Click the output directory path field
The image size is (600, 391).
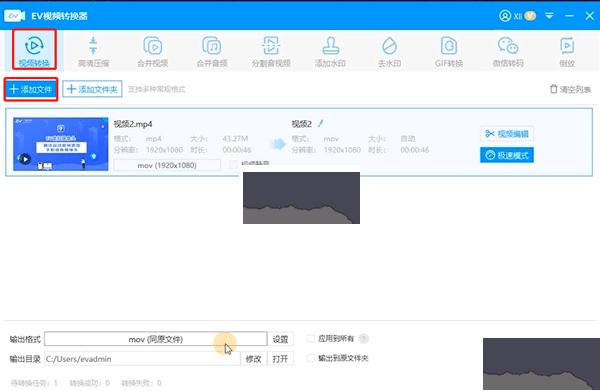[142, 359]
